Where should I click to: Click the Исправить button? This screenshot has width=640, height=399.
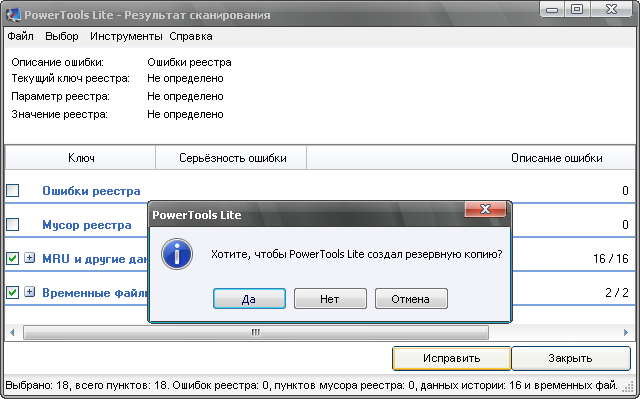click(451, 358)
